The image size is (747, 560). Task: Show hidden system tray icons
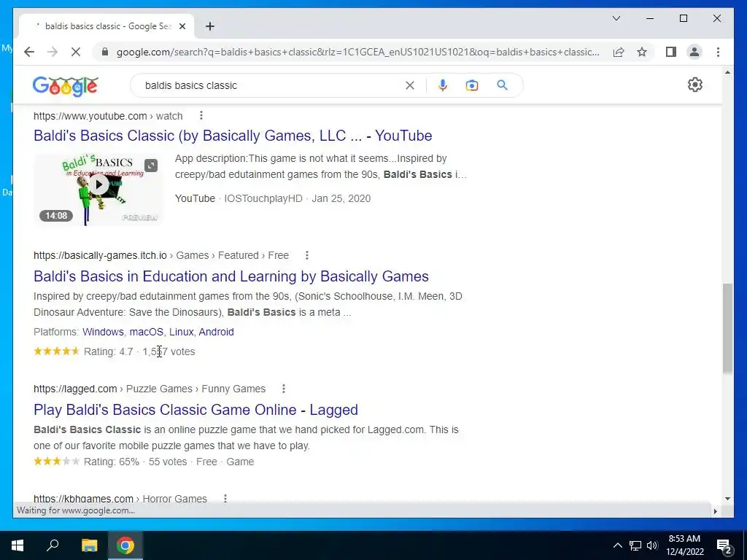tap(617, 545)
